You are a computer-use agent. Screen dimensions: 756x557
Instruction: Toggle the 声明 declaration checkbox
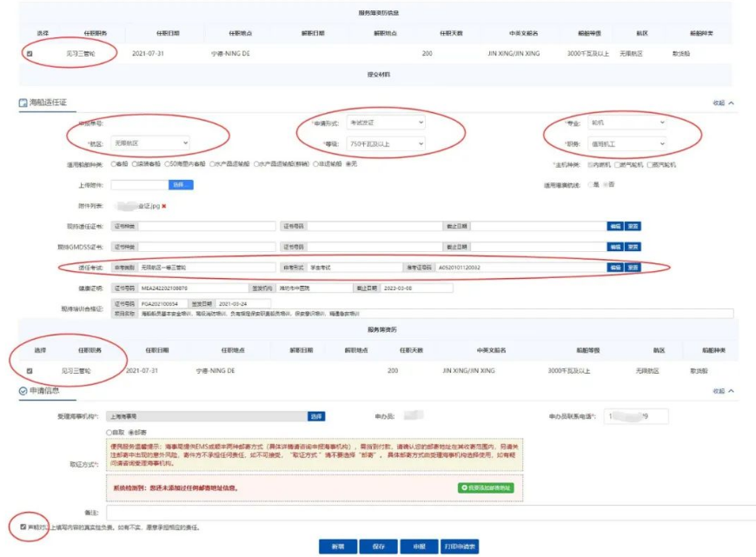coord(23,527)
